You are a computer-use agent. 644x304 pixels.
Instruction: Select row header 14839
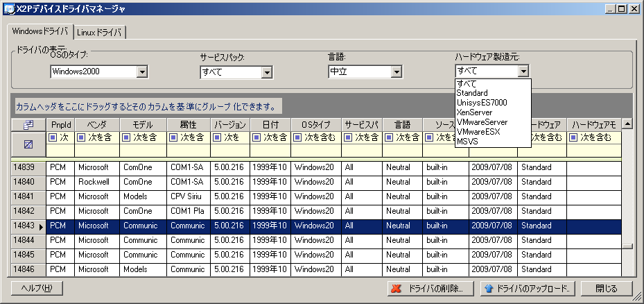tap(28, 167)
